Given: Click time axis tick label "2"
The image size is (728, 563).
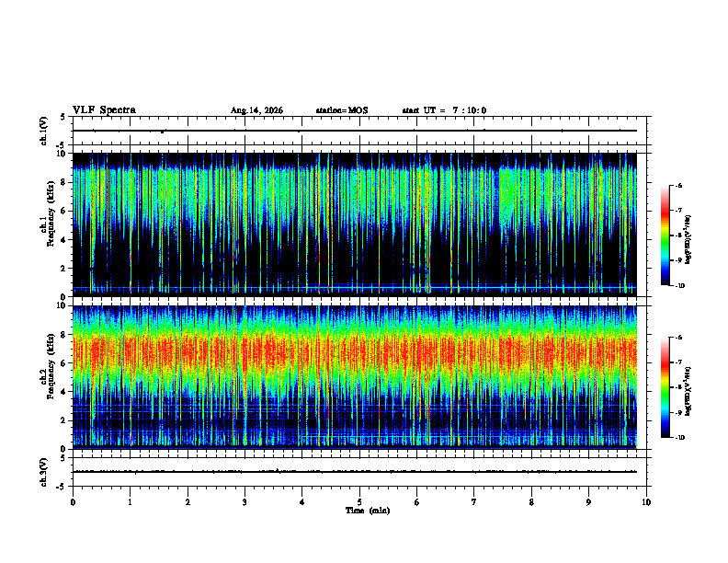Looking at the screenshot, I should (x=188, y=502).
